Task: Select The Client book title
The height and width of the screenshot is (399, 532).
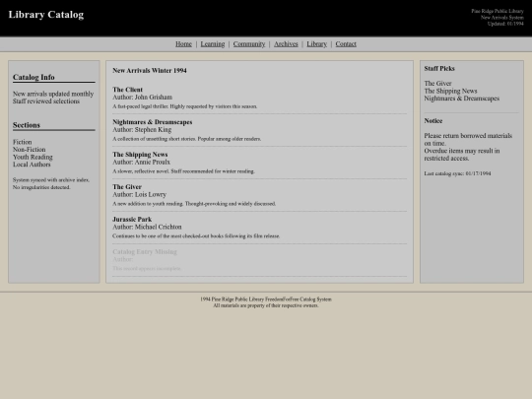Action: point(127,90)
